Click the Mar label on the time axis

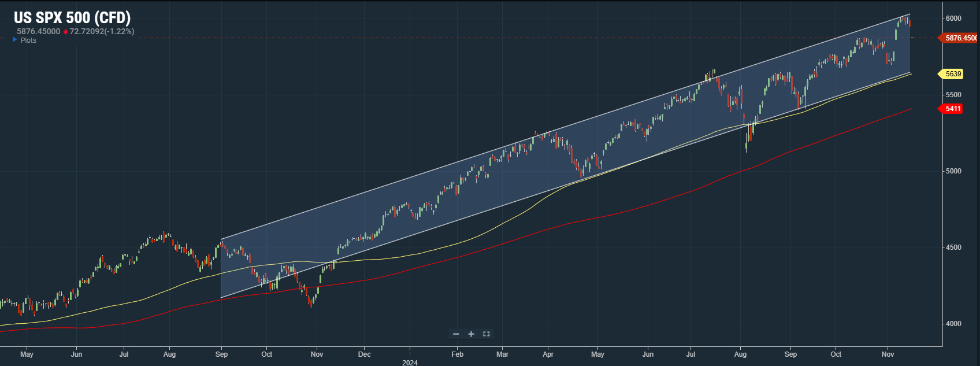point(502,354)
